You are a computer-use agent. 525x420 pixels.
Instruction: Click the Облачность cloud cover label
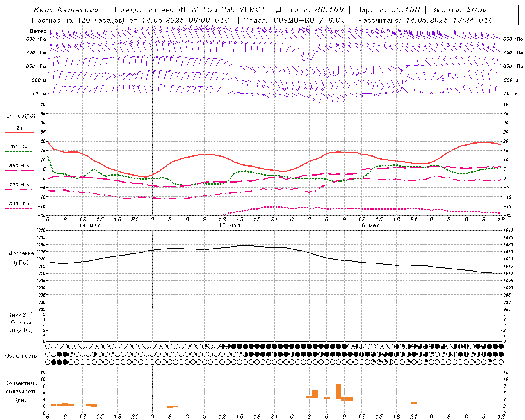(21, 356)
